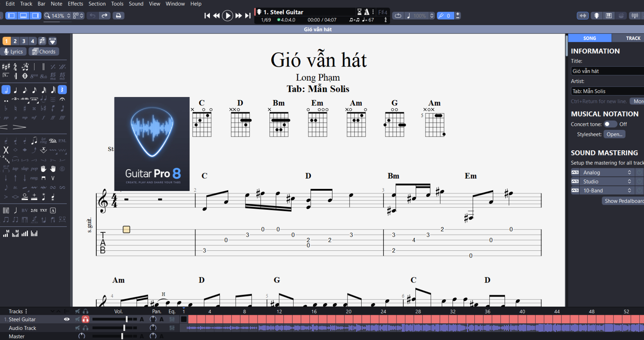Toggle the metronome in transport display
Screen dimensions: 644x340
pyautogui.click(x=367, y=12)
